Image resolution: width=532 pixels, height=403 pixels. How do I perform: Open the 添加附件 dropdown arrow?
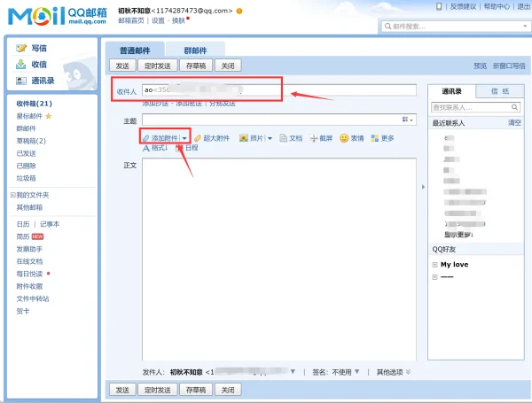point(184,138)
